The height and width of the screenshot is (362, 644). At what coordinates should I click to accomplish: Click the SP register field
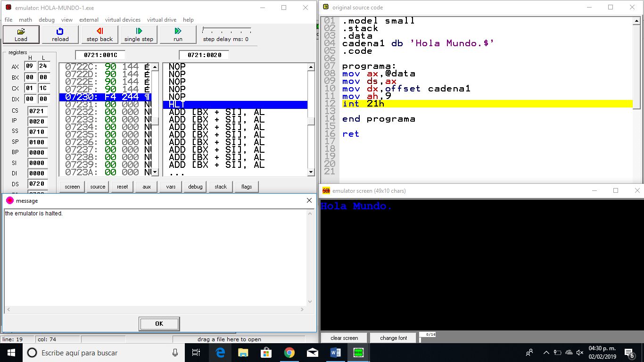coord(37,142)
